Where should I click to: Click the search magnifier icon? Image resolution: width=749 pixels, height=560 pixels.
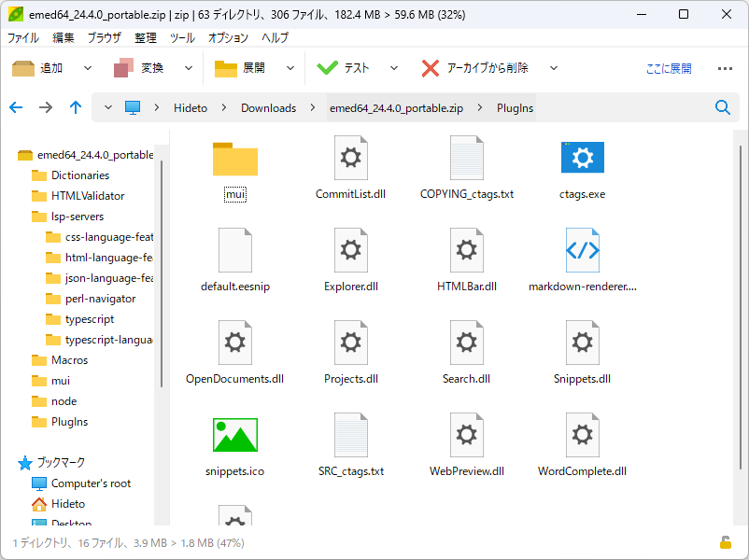(723, 107)
